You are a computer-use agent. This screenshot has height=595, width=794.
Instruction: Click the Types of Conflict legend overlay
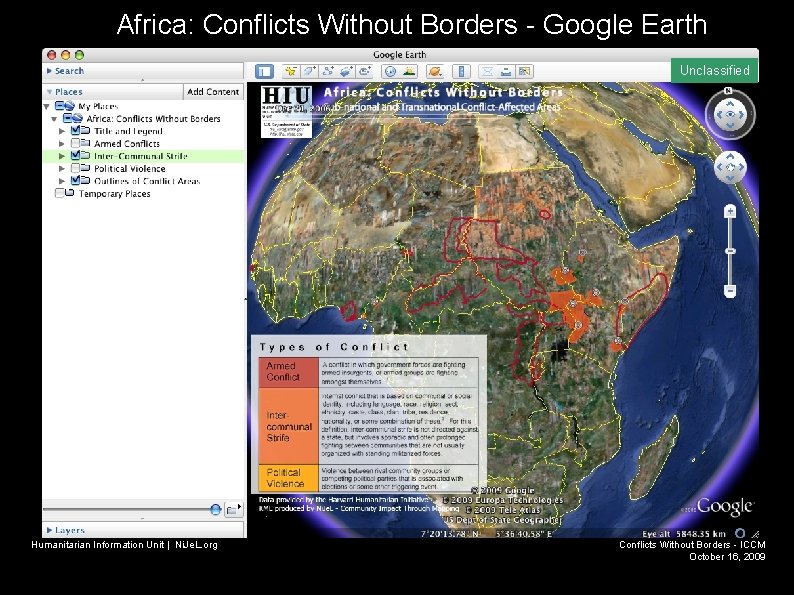[x=369, y=414]
